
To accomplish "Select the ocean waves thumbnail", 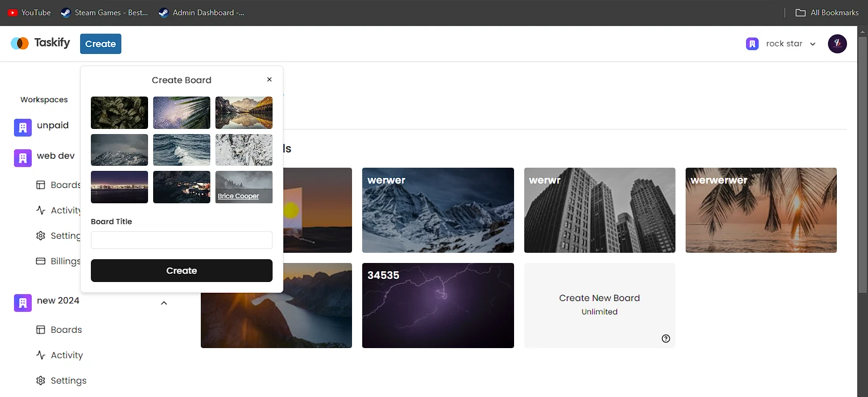I will (x=182, y=150).
